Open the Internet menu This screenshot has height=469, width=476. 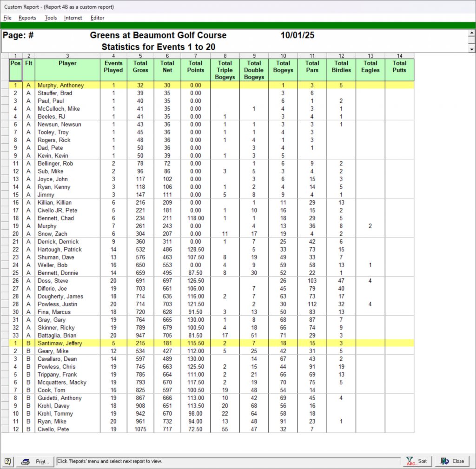pyautogui.click(x=73, y=18)
